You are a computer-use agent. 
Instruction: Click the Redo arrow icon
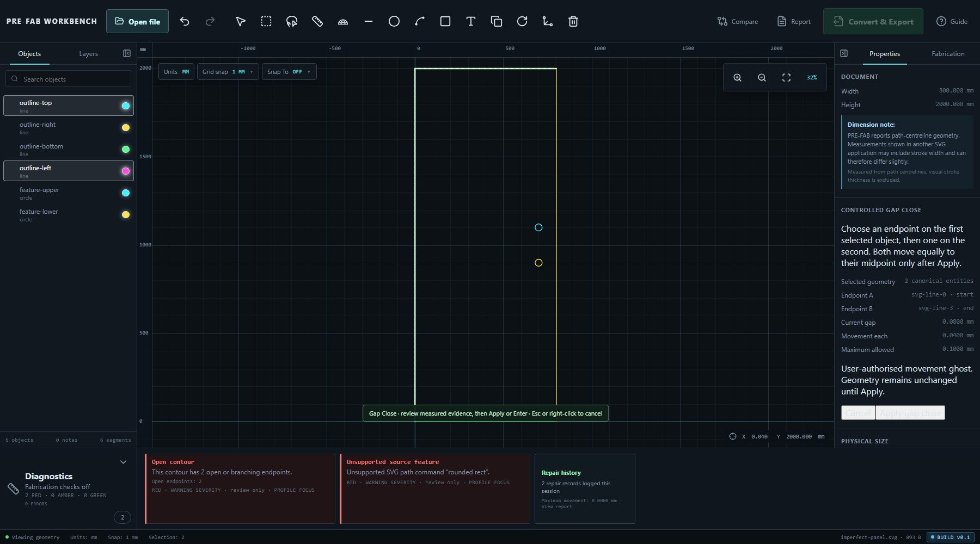click(210, 21)
